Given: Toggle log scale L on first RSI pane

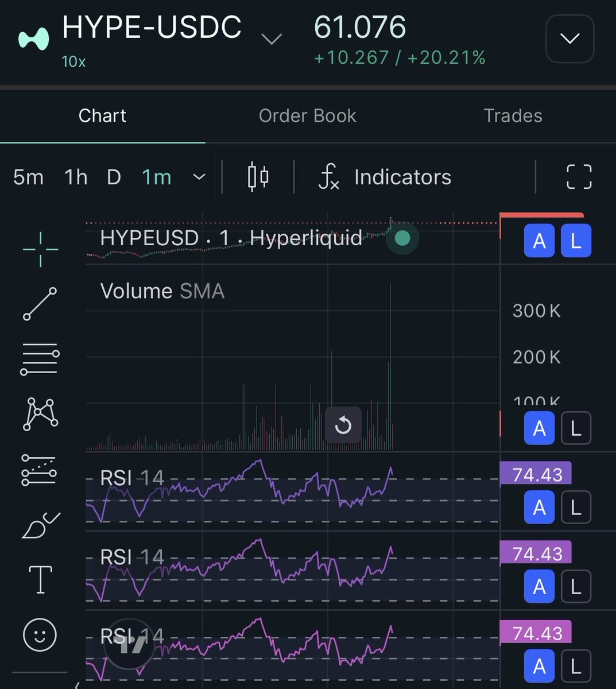Looking at the screenshot, I should coord(576,508).
